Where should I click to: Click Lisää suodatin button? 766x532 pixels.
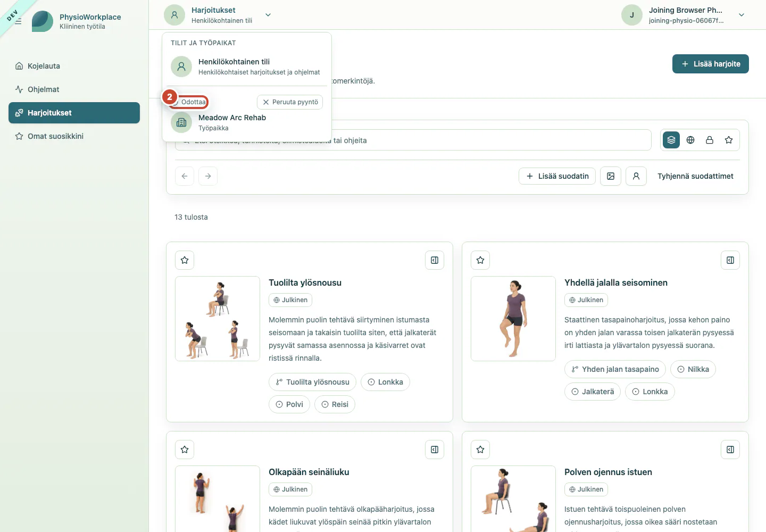pyautogui.click(x=557, y=176)
